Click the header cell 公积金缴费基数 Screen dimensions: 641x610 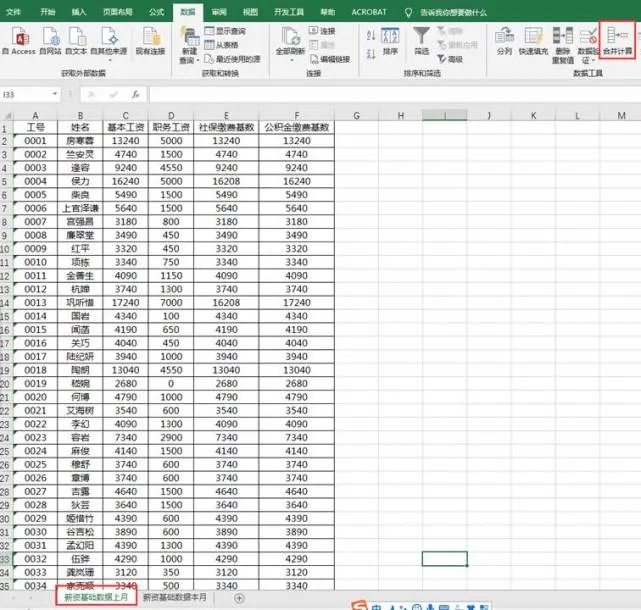coord(297,127)
